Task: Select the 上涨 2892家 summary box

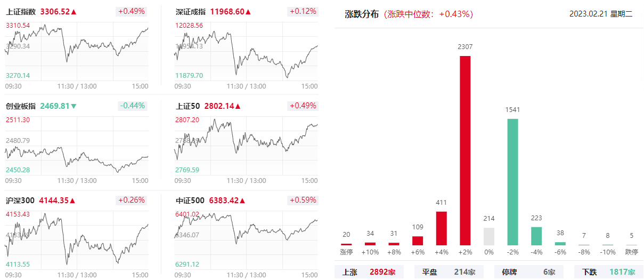Action: click(x=369, y=272)
